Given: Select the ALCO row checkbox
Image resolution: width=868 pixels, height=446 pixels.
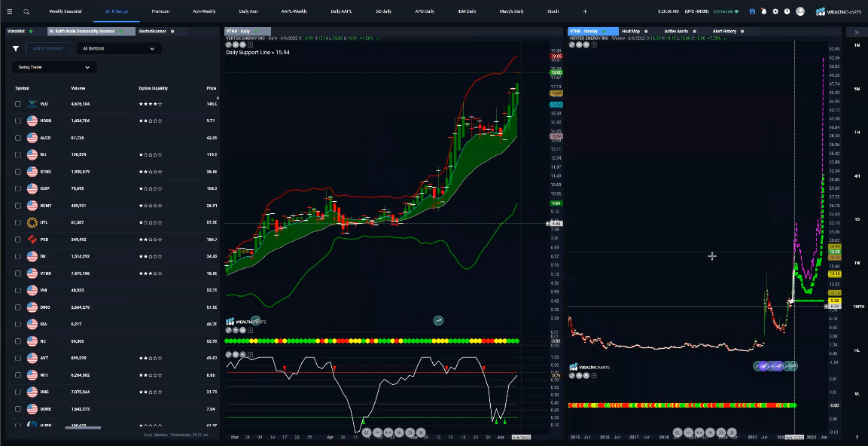Looking at the screenshot, I should [x=18, y=137].
